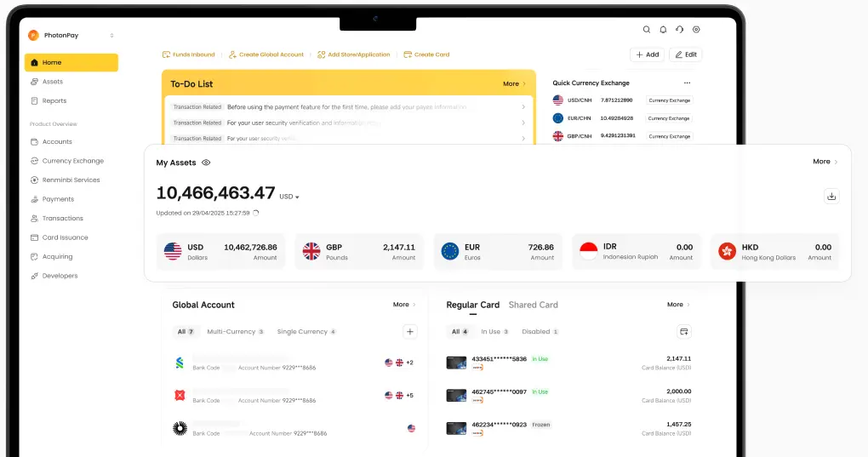Click Currency Exchange for EUR/CNH
Image resolution: width=868 pixels, height=457 pixels.
click(669, 118)
